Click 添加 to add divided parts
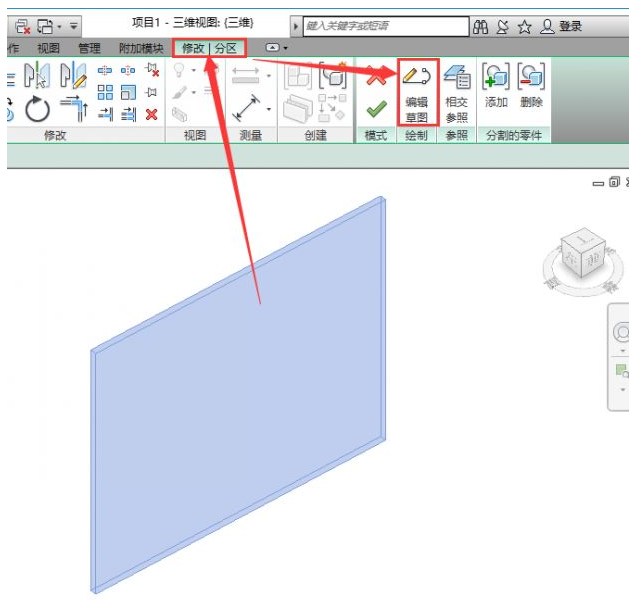 (x=496, y=85)
